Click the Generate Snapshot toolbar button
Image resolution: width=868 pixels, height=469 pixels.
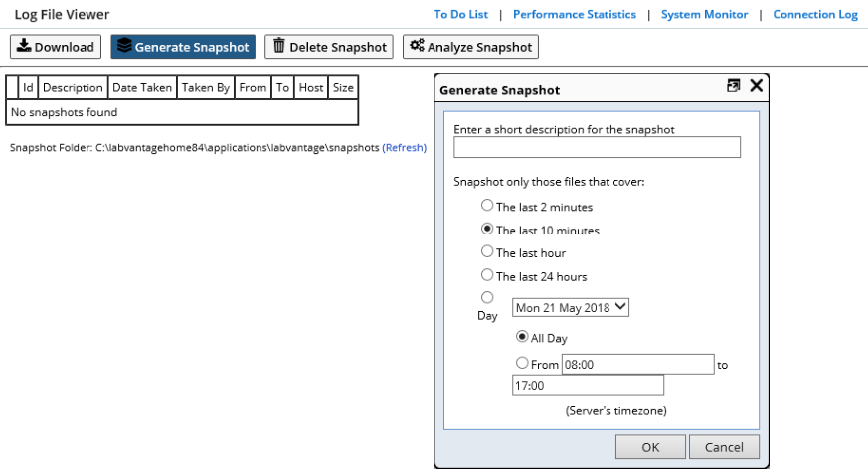(x=183, y=47)
